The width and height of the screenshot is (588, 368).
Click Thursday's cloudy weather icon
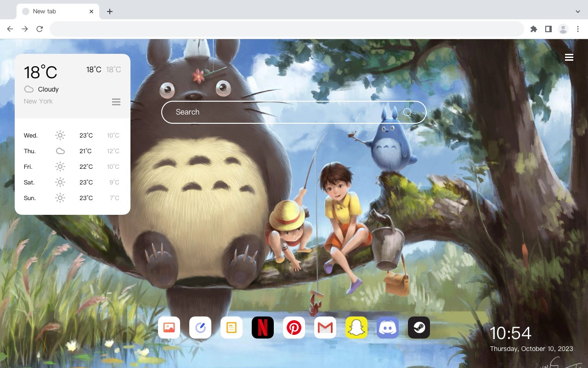(60, 151)
